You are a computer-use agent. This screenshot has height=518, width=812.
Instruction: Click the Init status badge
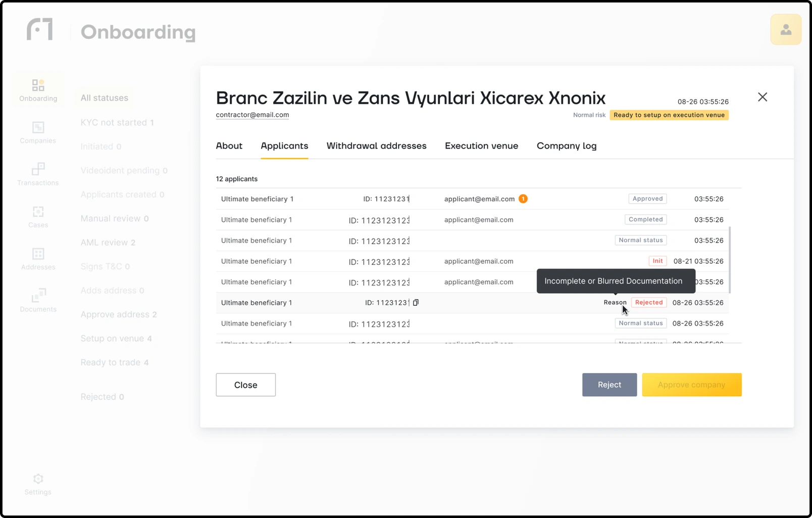[657, 261]
